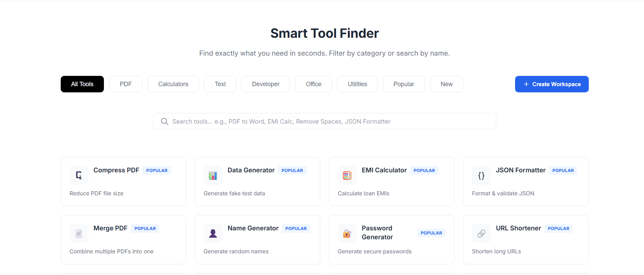
Task: Open the Calculators category
Action: (173, 84)
